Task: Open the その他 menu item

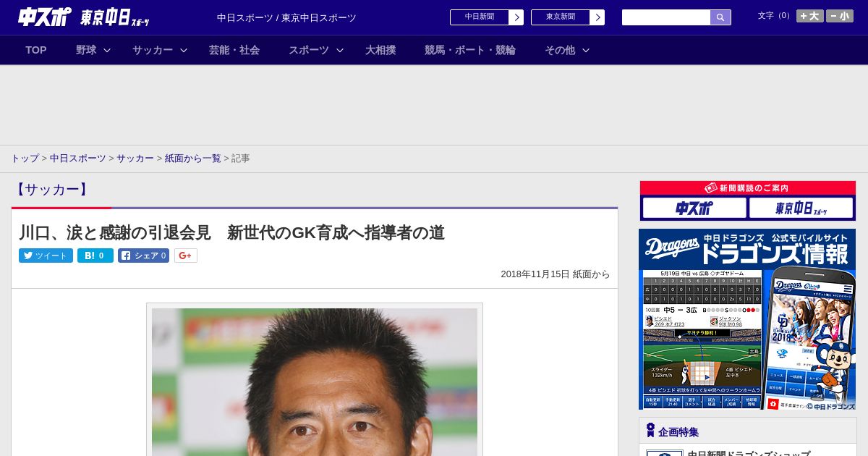Action: point(560,50)
